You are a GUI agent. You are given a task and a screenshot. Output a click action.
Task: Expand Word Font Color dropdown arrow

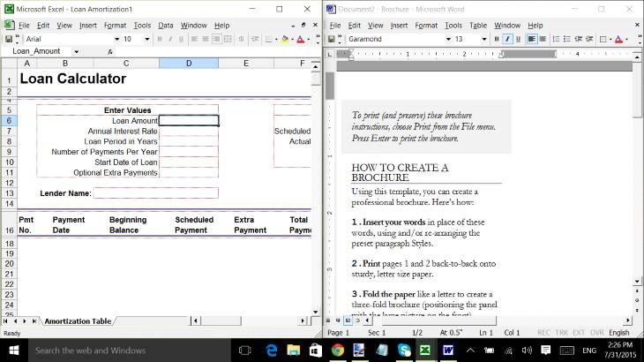click(626, 39)
